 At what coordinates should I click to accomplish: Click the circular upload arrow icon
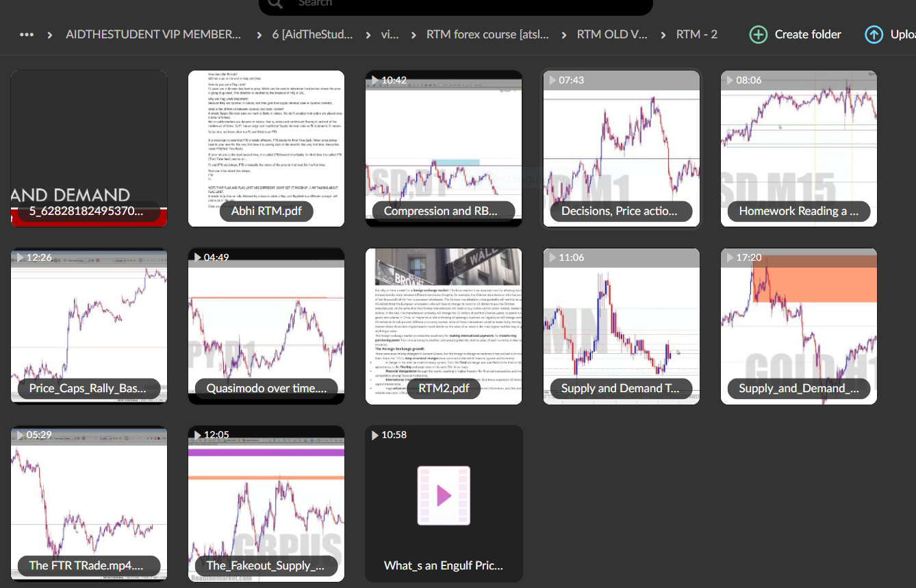point(874,34)
